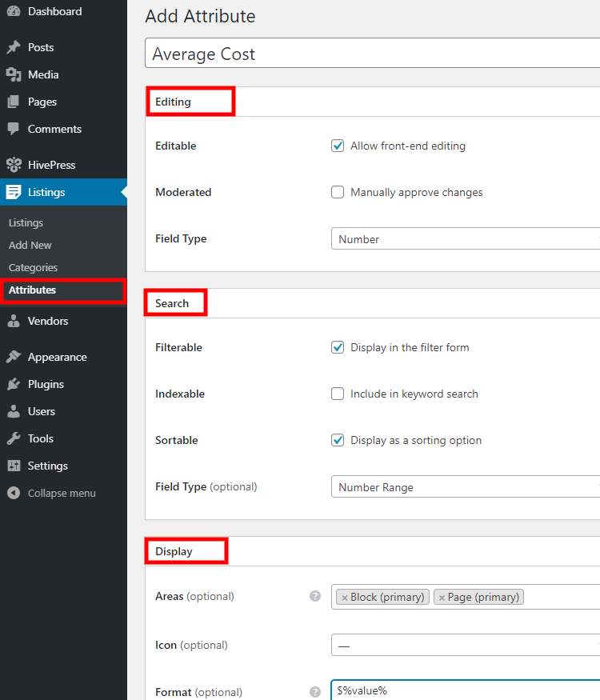Uncheck Allow front-end editing
This screenshot has width=600, height=700.
[x=338, y=146]
